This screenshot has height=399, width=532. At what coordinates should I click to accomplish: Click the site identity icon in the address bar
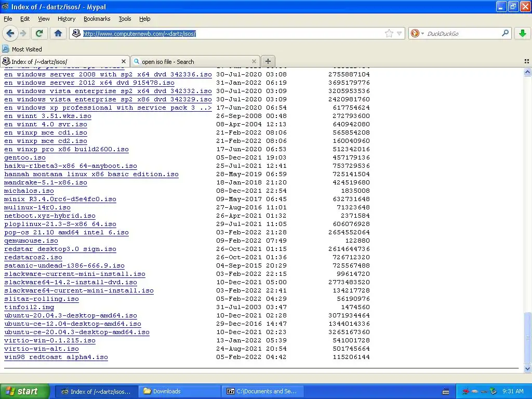tap(76, 33)
